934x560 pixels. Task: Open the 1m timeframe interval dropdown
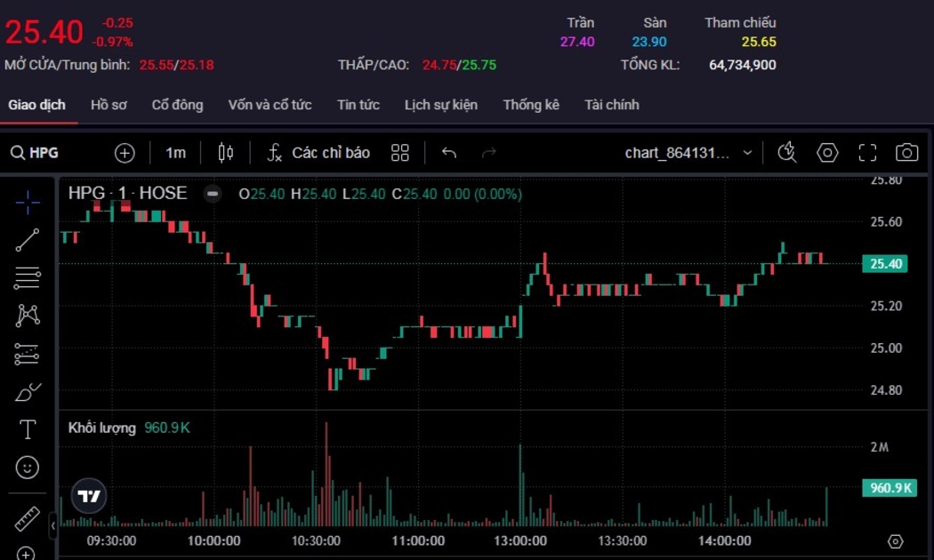(x=176, y=153)
